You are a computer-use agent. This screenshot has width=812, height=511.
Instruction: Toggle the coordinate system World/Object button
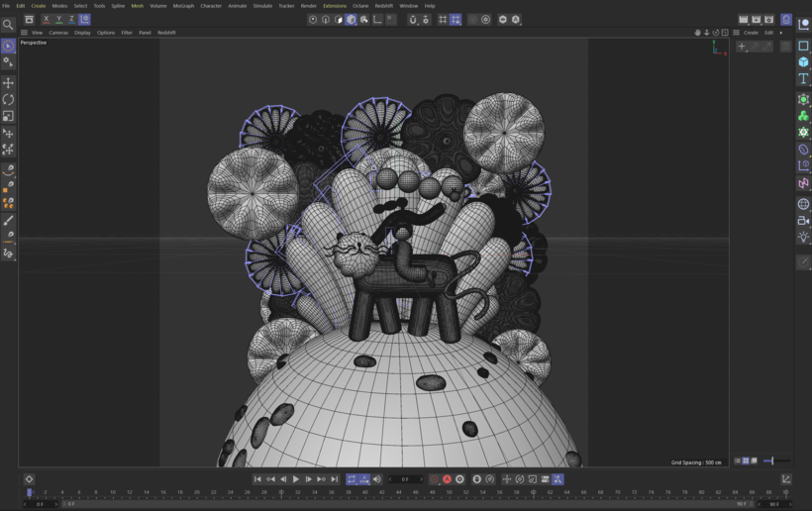click(84, 19)
